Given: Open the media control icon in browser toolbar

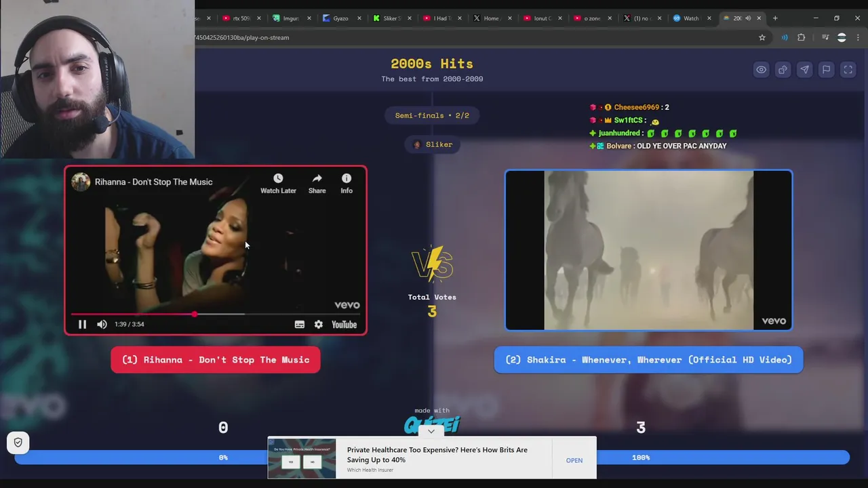Looking at the screenshot, I should pos(825,37).
